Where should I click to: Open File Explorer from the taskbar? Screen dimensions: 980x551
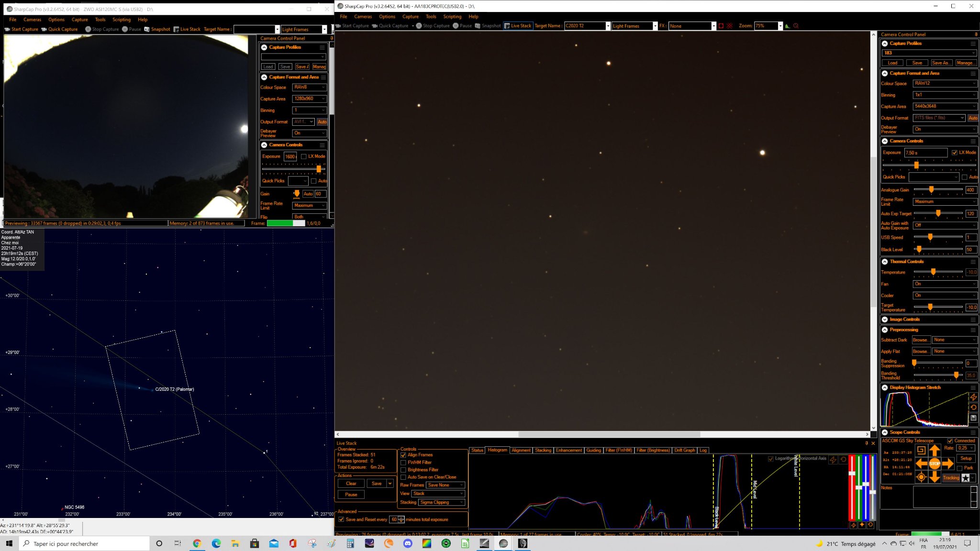[x=235, y=543]
